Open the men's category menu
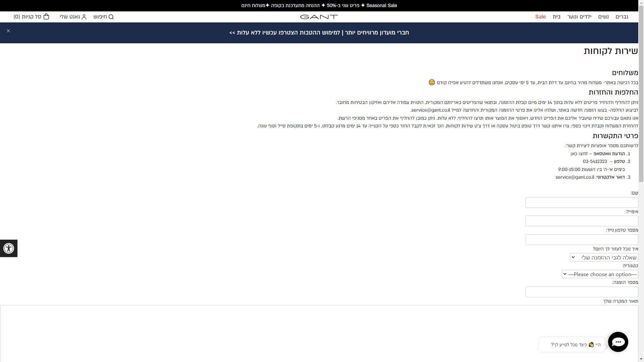644x362 pixels. (622, 17)
